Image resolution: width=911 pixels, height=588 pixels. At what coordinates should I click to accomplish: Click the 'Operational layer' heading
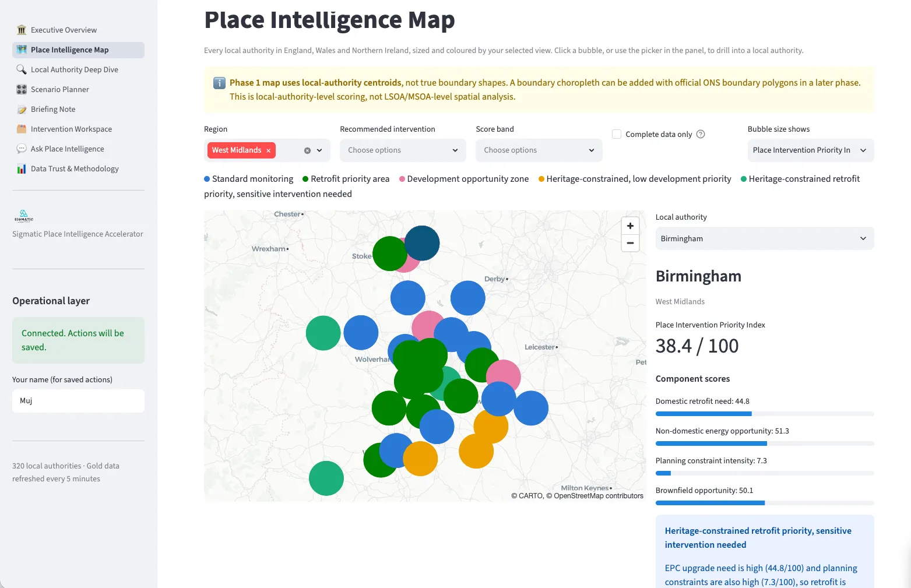pos(51,301)
